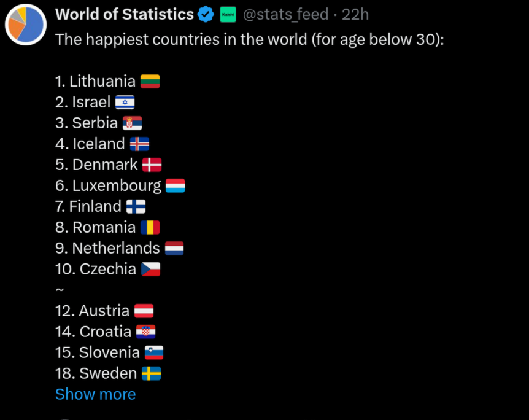Open the @stats_feed handle link
This screenshot has height=420, width=529.
coord(285,15)
